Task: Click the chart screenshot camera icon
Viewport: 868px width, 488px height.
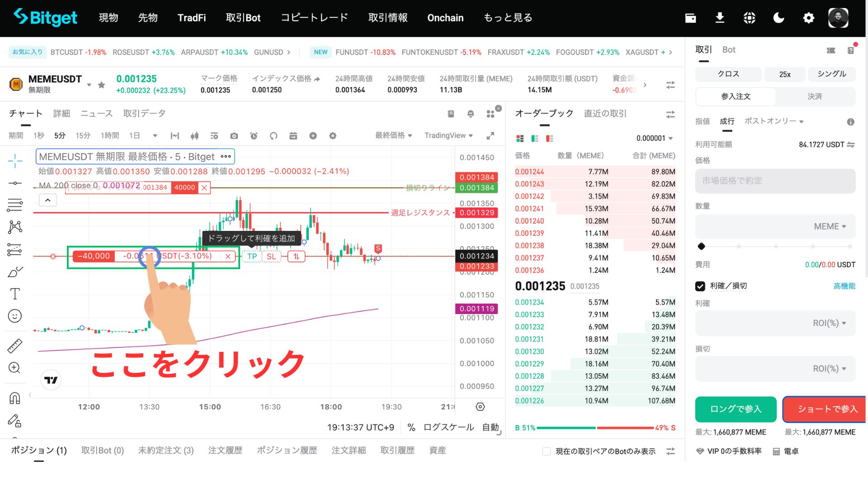Action: click(x=234, y=136)
